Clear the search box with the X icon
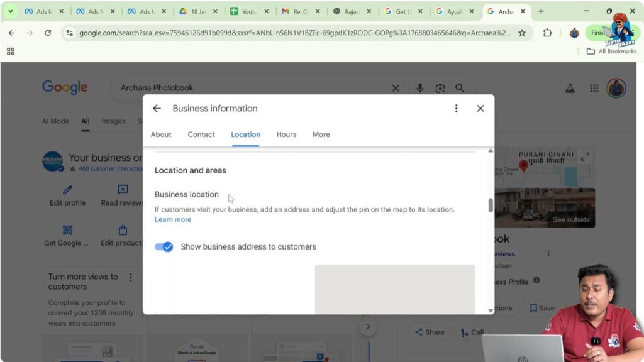This screenshot has width=644, height=362. pyautogui.click(x=396, y=88)
